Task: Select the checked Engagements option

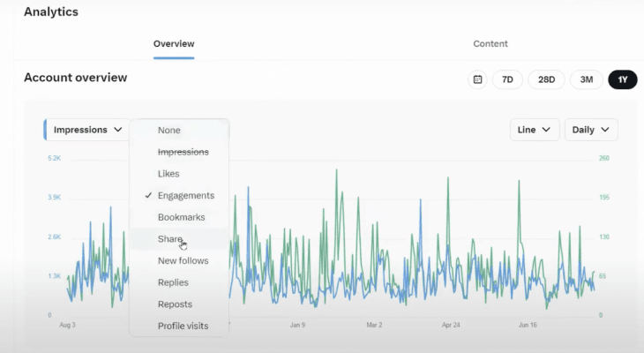Action: pyautogui.click(x=185, y=195)
